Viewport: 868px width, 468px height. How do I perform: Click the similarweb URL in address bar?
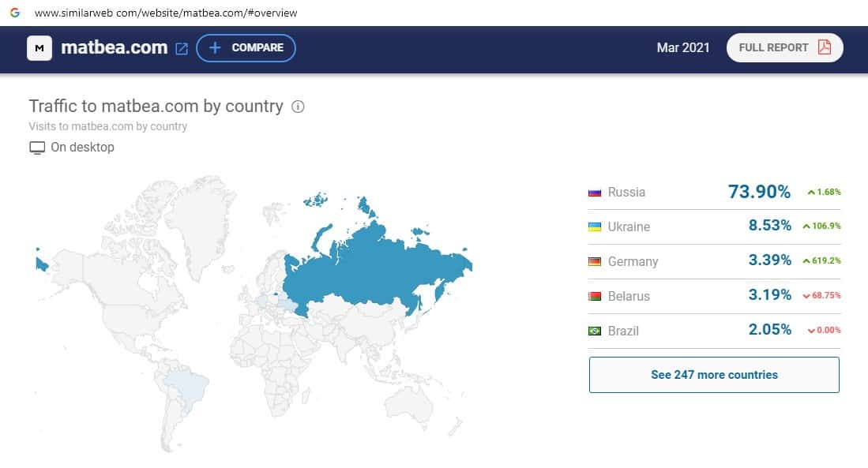(166, 13)
